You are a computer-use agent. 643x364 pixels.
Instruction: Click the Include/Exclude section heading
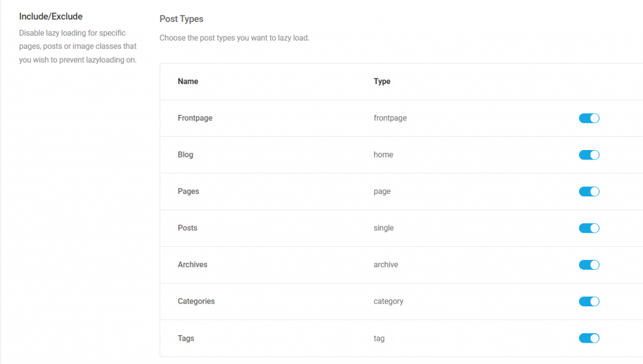coord(51,16)
